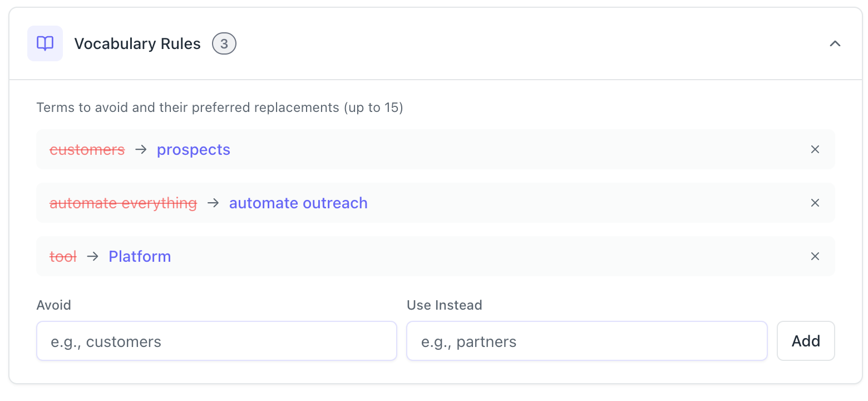This screenshot has width=868, height=401.
Task: Click the arrow icon after tool
Action: (92, 256)
